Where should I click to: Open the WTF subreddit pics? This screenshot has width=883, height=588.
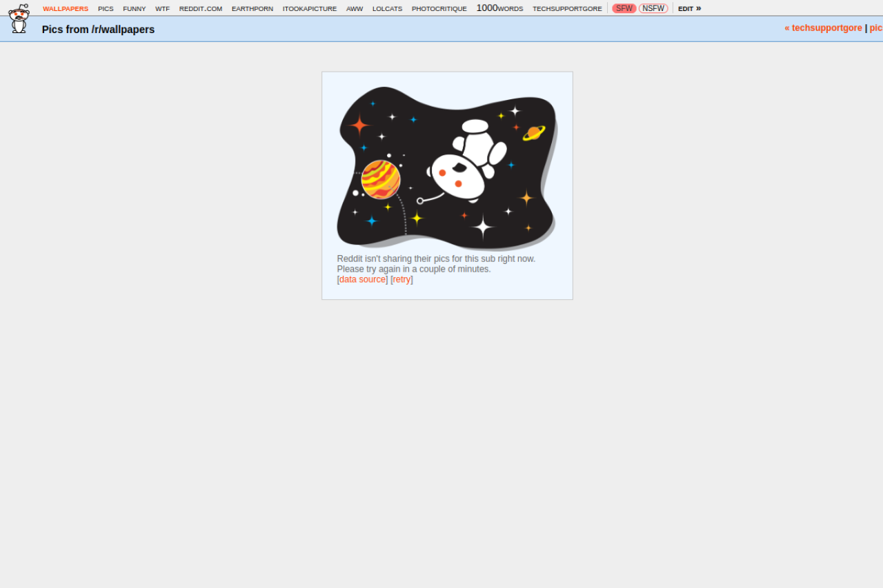[162, 8]
